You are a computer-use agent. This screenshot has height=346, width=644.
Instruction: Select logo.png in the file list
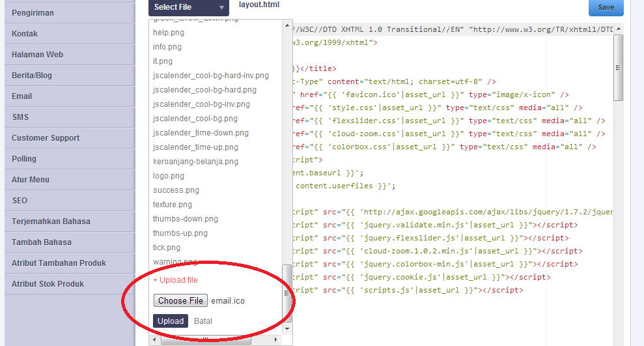click(169, 176)
